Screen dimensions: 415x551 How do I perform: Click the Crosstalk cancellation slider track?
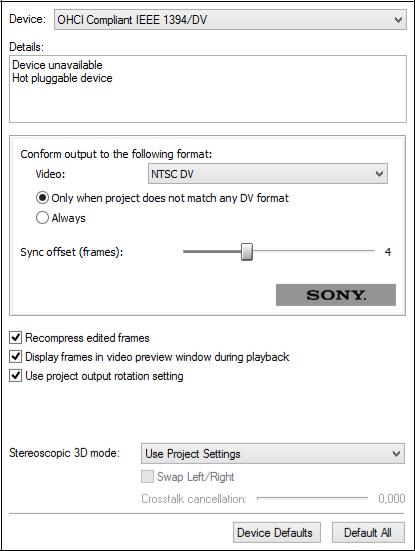click(312, 498)
